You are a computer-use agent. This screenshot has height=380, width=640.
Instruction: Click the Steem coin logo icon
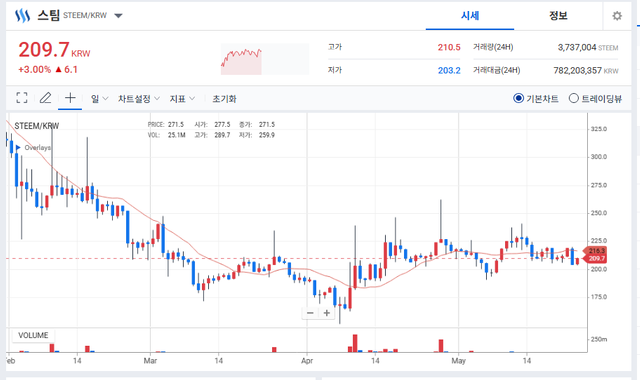pyautogui.click(x=22, y=16)
